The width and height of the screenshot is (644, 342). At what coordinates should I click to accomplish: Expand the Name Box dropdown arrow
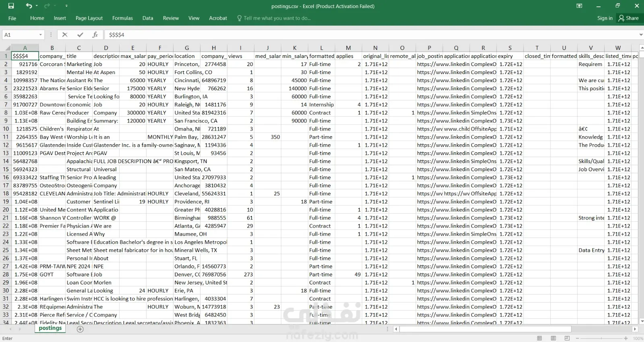[41, 35]
